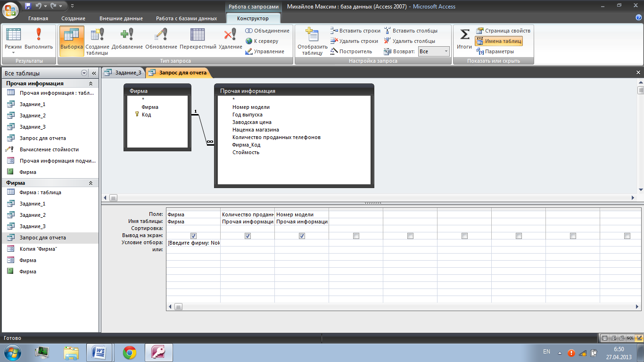Open Word from Windows taskbar
Image resolution: width=644 pixels, height=362 pixels.
[x=99, y=353]
